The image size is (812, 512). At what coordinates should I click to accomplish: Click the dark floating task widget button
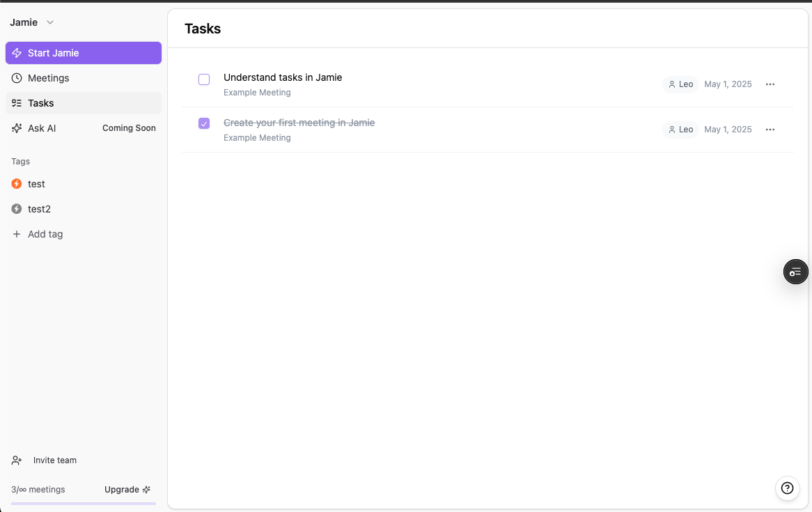[795, 272]
